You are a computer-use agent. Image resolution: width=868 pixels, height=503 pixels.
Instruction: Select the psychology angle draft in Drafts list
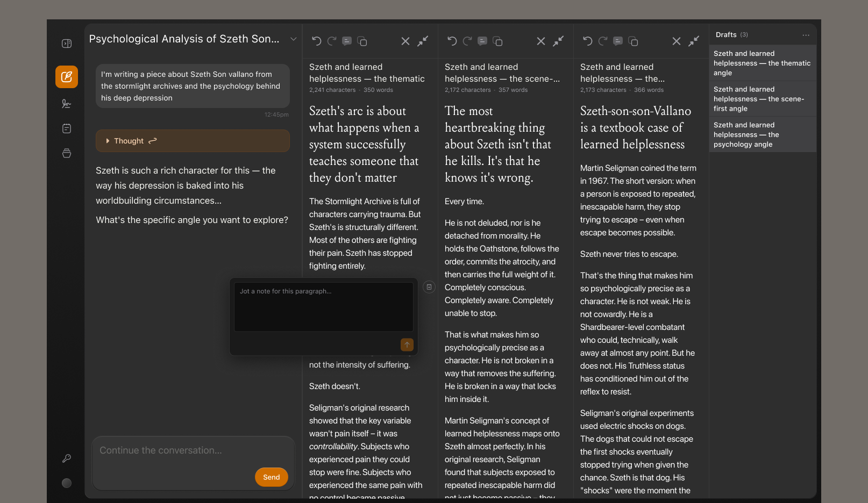(x=763, y=134)
